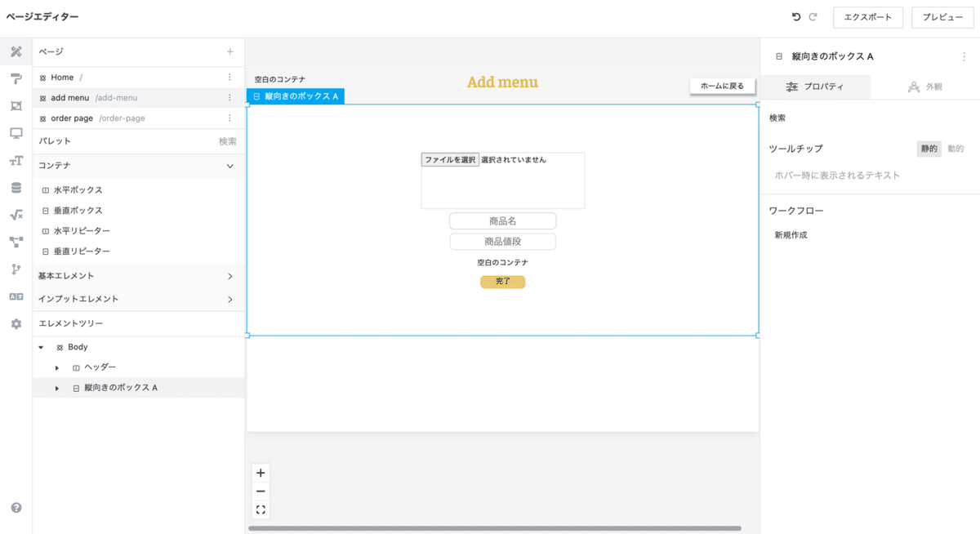Open the database icon in sidebar

coord(16,188)
